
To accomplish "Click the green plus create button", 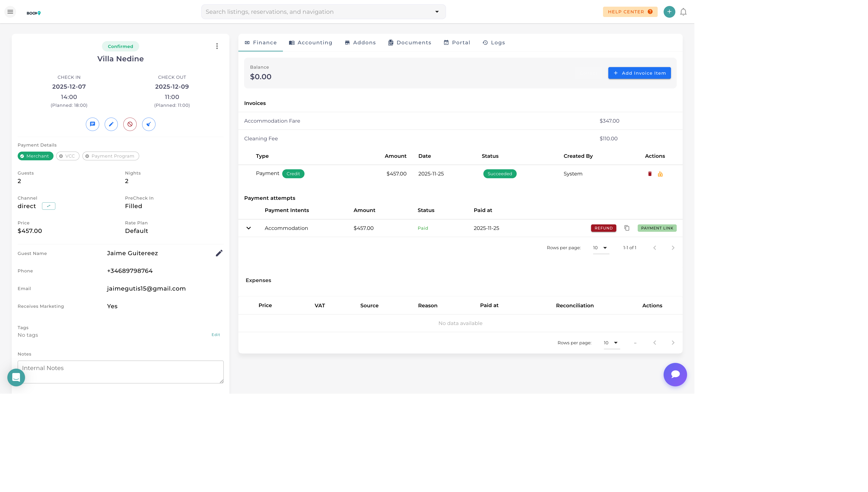I will (669, 12).
